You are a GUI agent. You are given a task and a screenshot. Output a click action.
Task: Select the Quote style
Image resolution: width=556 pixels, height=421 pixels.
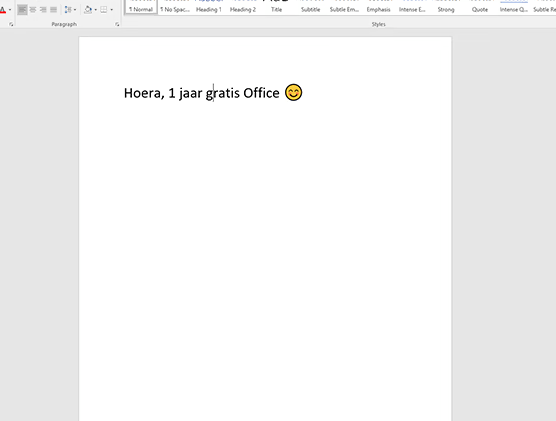click(480, 8)
